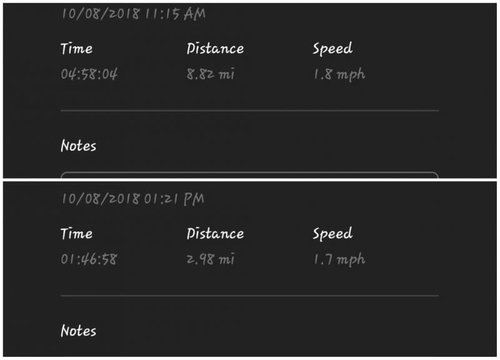Viewport: 500px width, 360px height.
Task: Select the Time label above 04:58:04
Action: [x=77, y=49]
